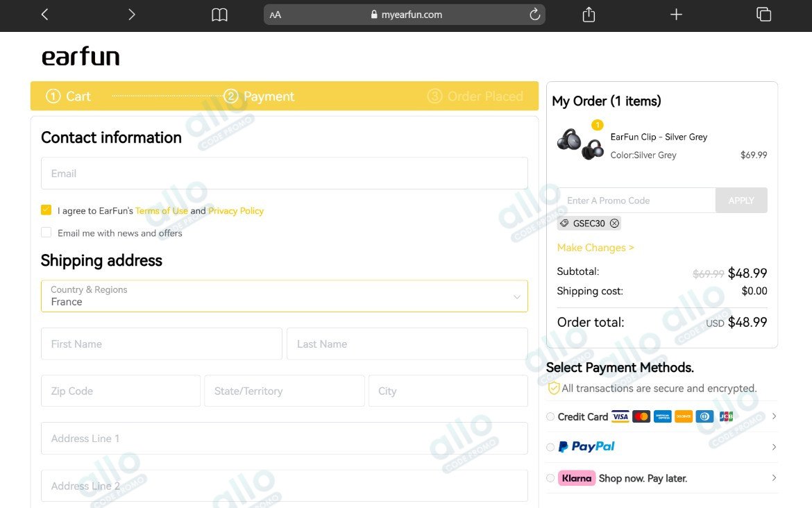Click the Diners Club icon
Viewport: 812px width, 508px height.
[705, 416]
